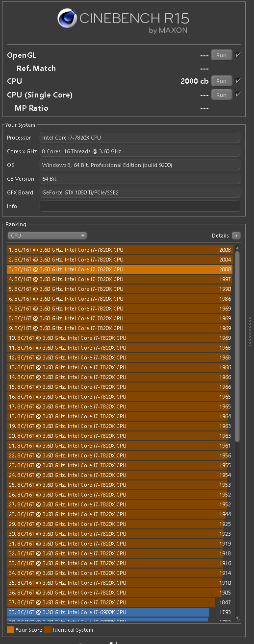Run the CPU benchmark
The width and height of the screenshot is (254, 644).
point(221,81)
